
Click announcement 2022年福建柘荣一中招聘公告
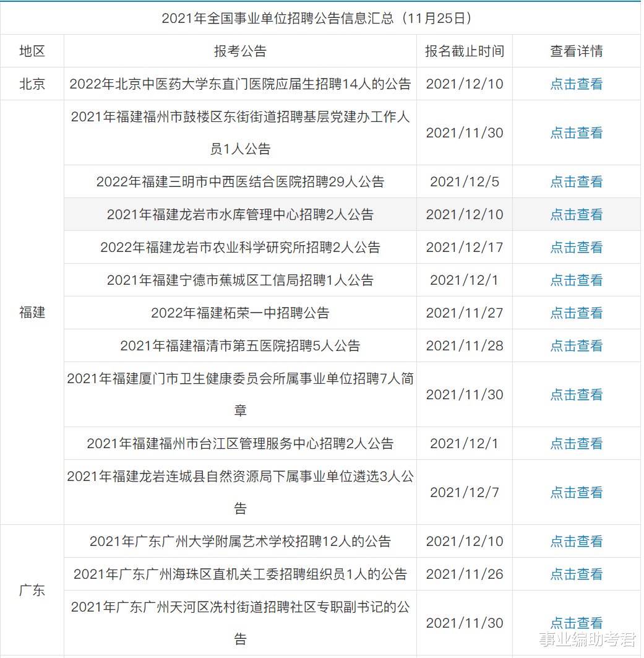pyautogui.click(x=240, y=313)
